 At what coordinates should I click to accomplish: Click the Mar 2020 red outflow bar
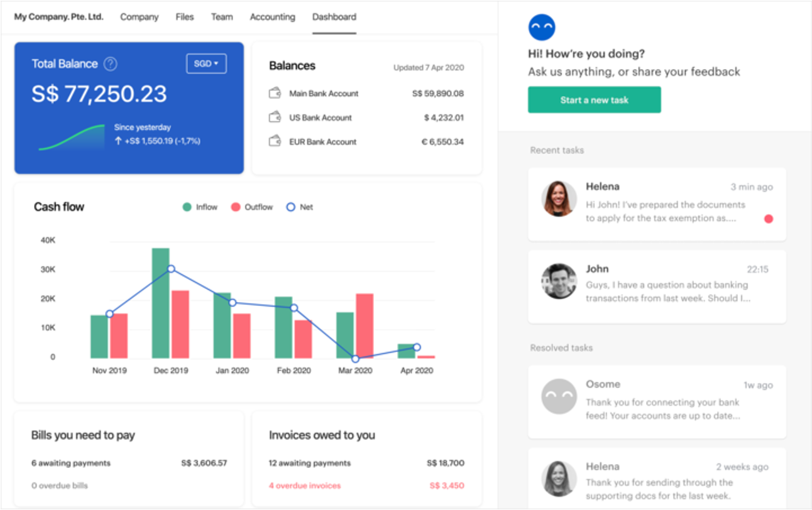click(365, 326)
